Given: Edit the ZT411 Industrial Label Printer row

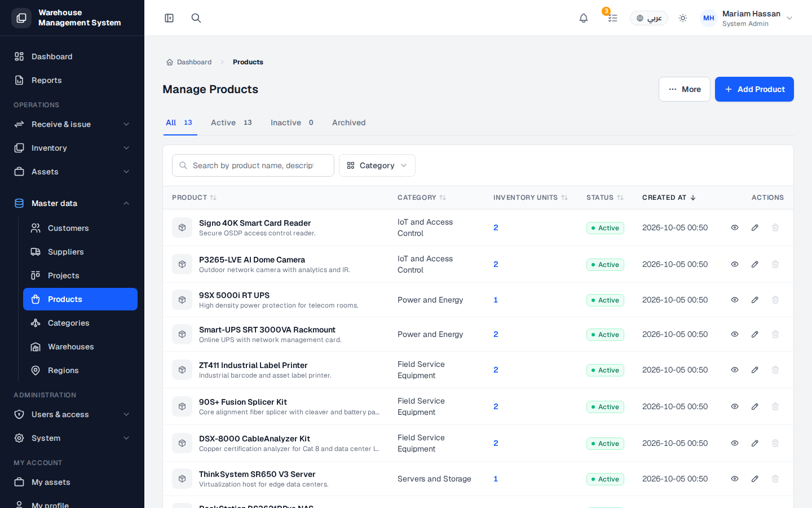Looking at the screenshot, I should coord(755,370).
